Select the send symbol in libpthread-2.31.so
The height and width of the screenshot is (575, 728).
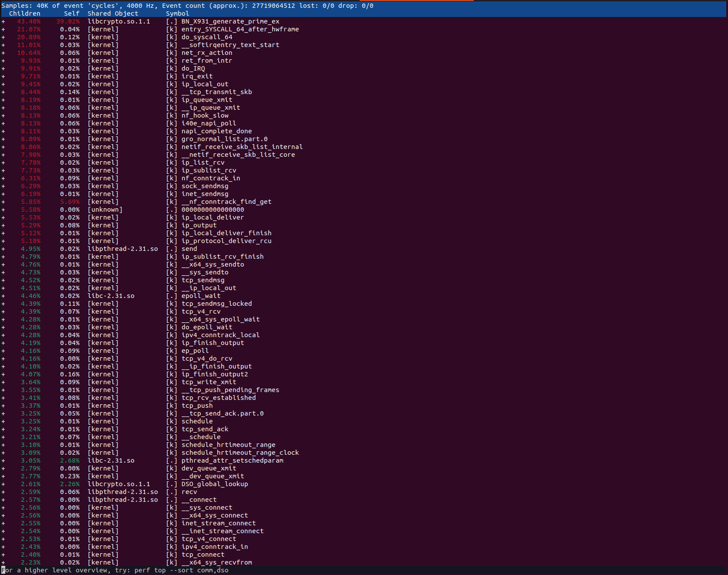pyautogui.click(x=189, y=248)
